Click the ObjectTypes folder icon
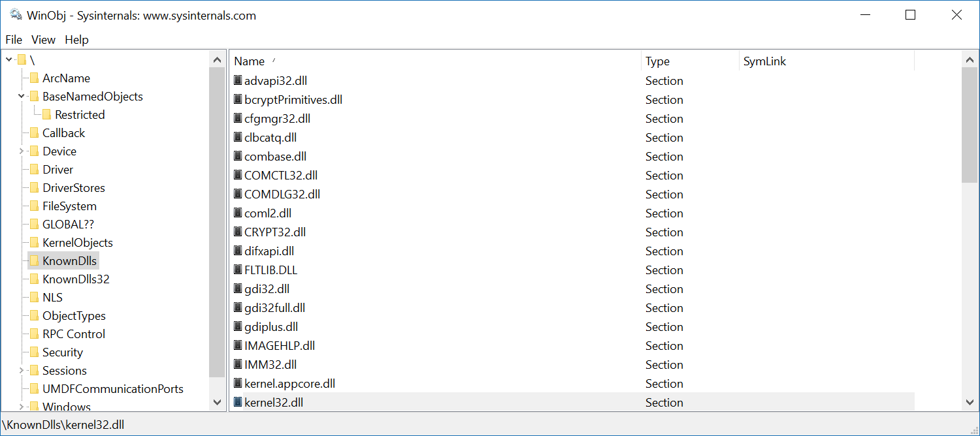Screen dimensions: 980x436 coord(34,316)
